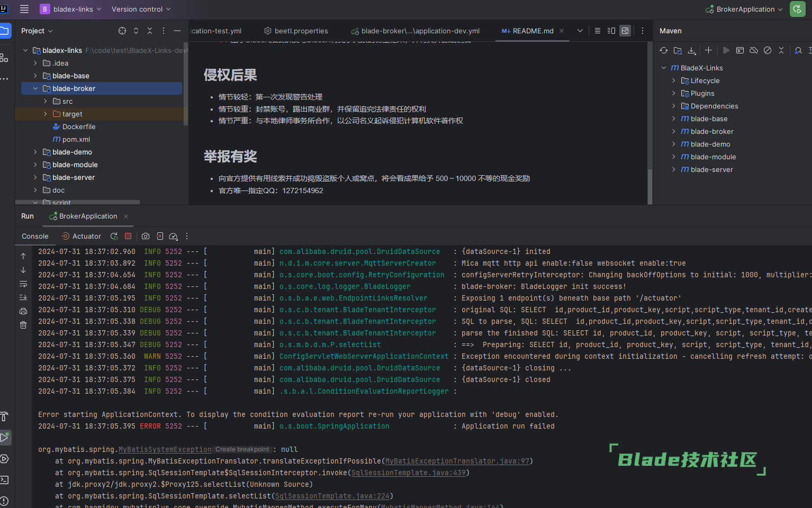This screenshot has height=508, width=812.
Task: Expand all in Project panel toolbar
Action: [136, 31]
